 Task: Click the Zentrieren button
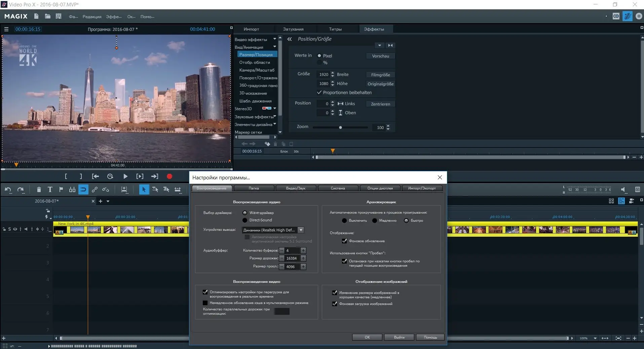[380, 104]
